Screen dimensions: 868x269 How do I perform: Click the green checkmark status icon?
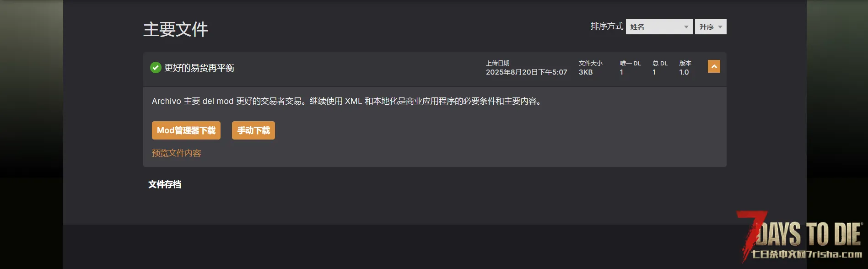tap(156, 68)
